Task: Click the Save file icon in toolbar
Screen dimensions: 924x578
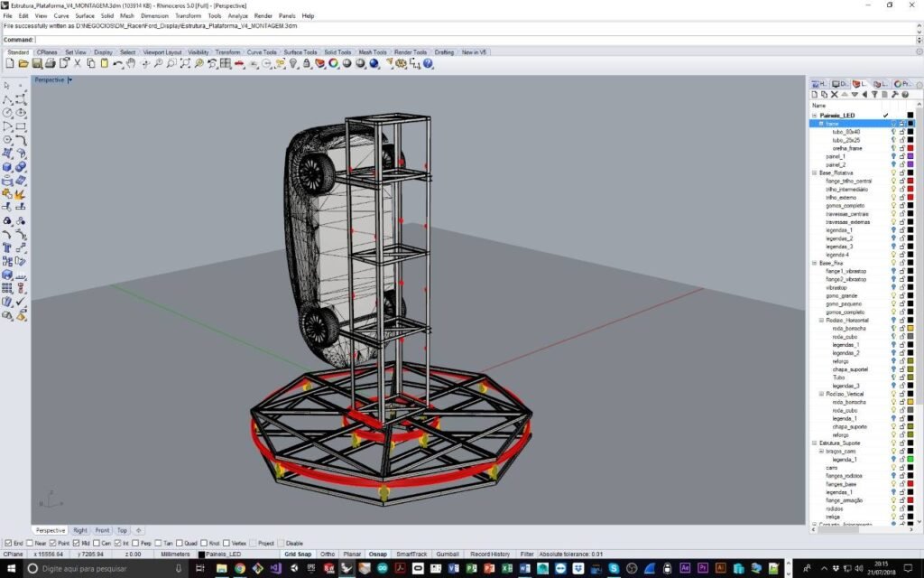Action: [37, 63]
